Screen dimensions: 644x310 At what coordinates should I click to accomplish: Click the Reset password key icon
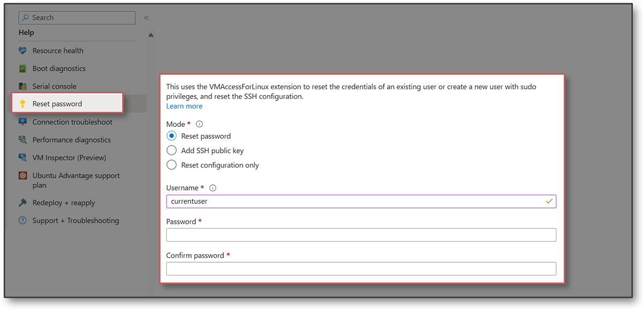pyautogui.click(x=23, y=104)
